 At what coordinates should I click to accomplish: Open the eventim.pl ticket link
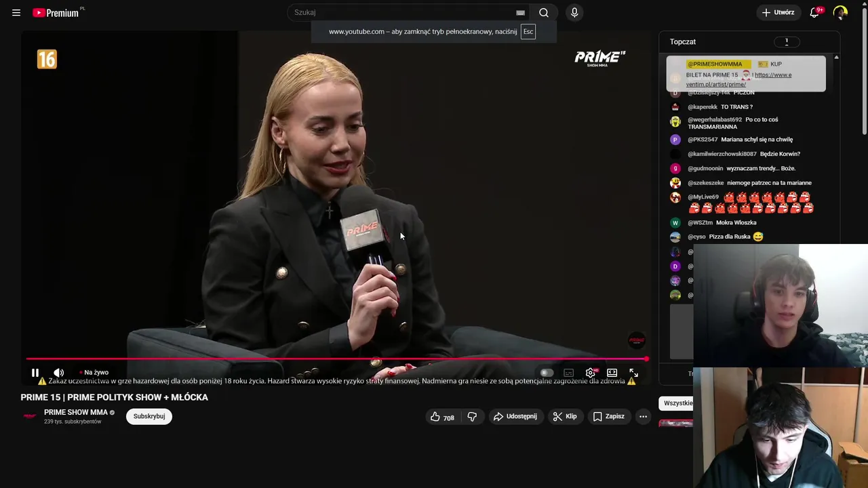click(738, 80)
